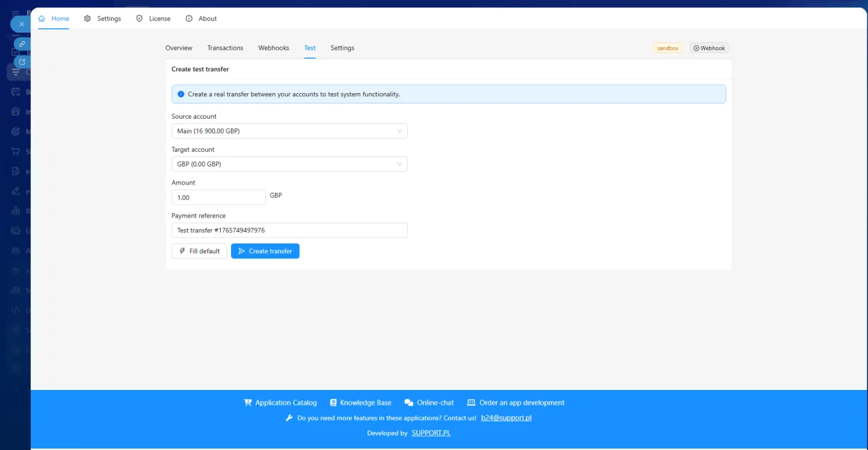Switch to the Transactions tab
868x450 pixels.
tap(225, 48)
